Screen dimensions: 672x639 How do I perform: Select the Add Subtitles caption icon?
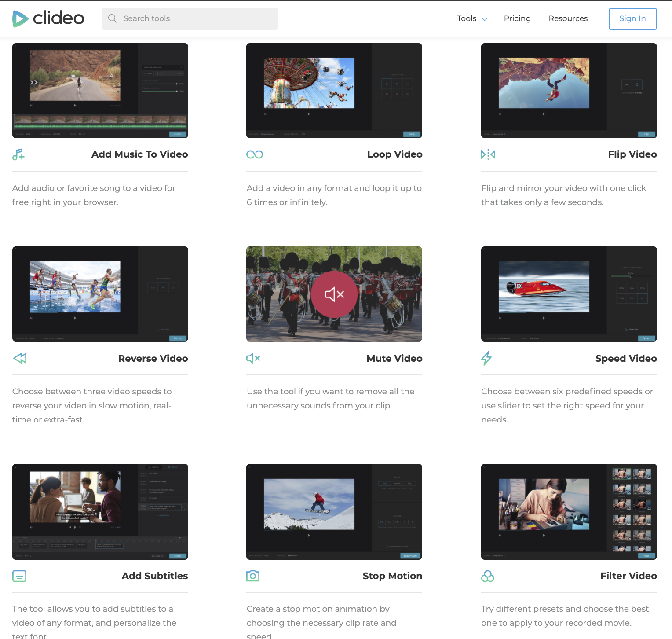[x=19, y=576]
